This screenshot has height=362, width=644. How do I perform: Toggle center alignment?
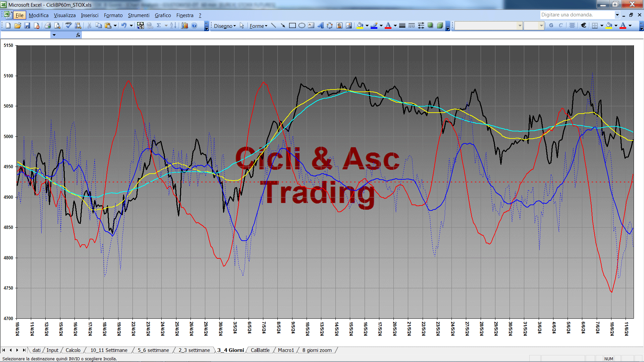572,25
